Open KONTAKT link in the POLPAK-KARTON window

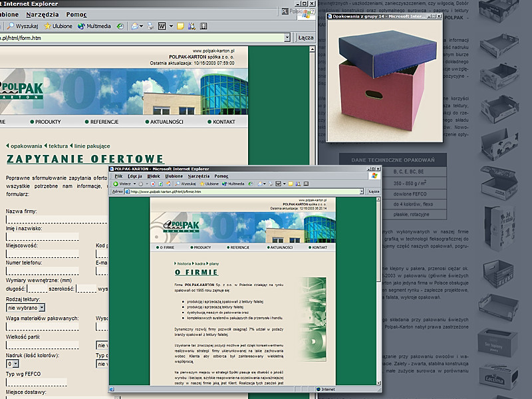318,247
